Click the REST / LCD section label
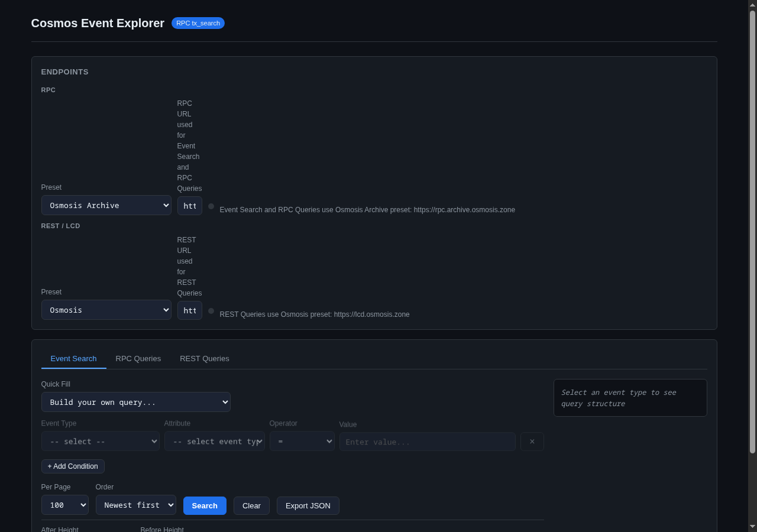 tap(60, 226)
